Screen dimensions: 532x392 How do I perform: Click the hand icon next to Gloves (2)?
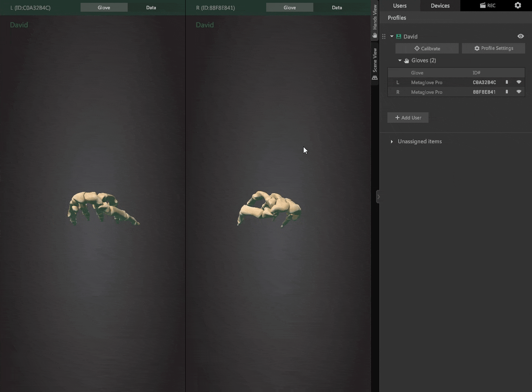coord(406,60)
